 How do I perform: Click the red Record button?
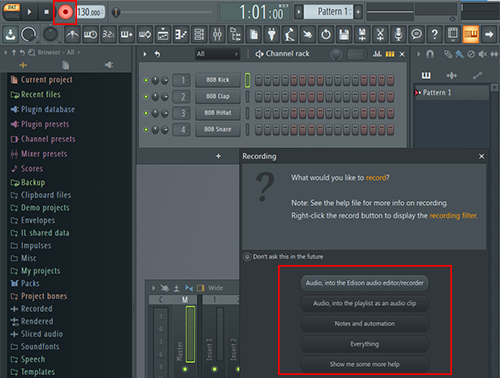(65, 12)
